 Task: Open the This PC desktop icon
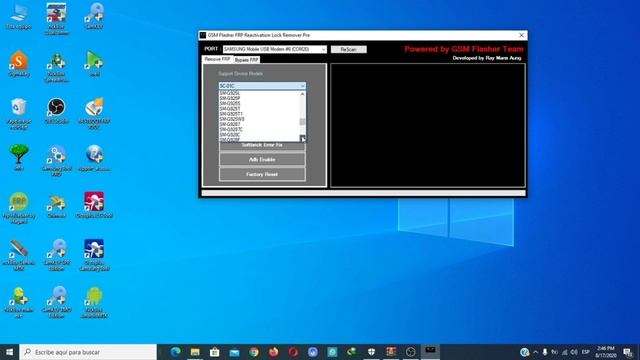pyautogui.click(x=19, y=16)
